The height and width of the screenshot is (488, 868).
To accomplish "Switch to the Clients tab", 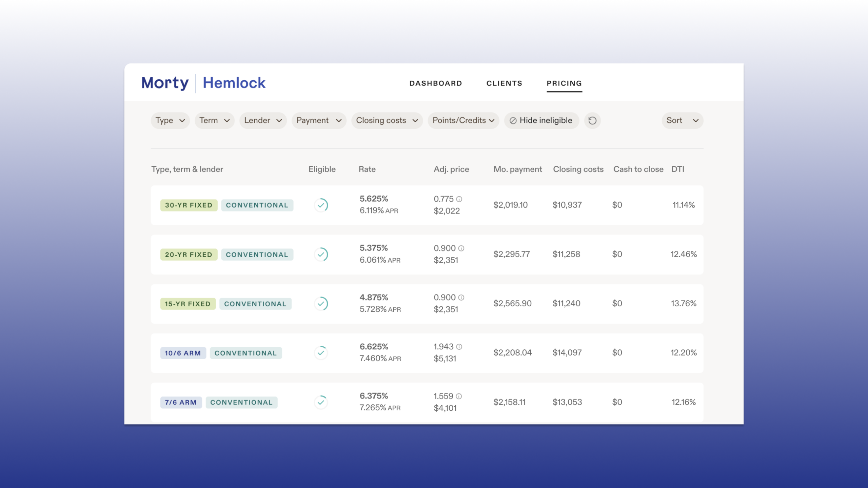I will coord(505,83).
